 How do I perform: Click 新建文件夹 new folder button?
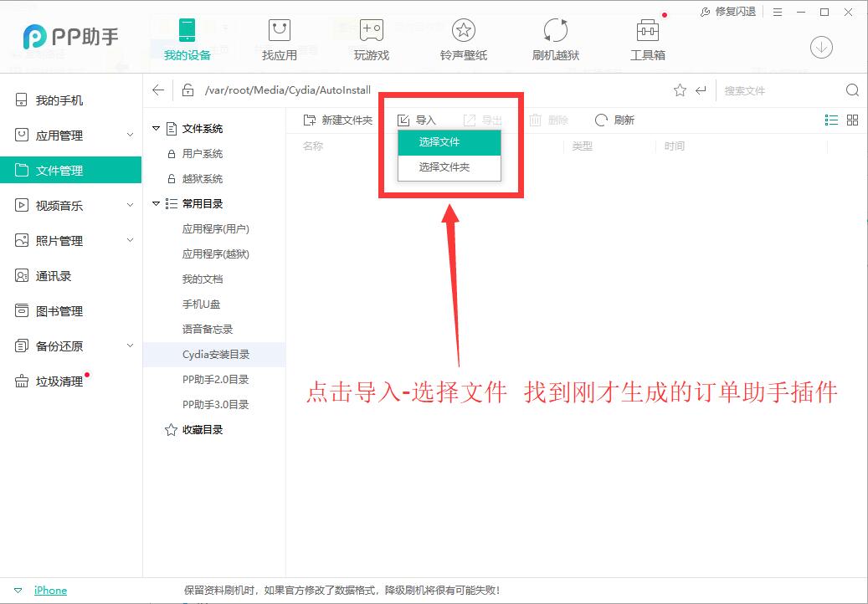click(x=337, y=120)
